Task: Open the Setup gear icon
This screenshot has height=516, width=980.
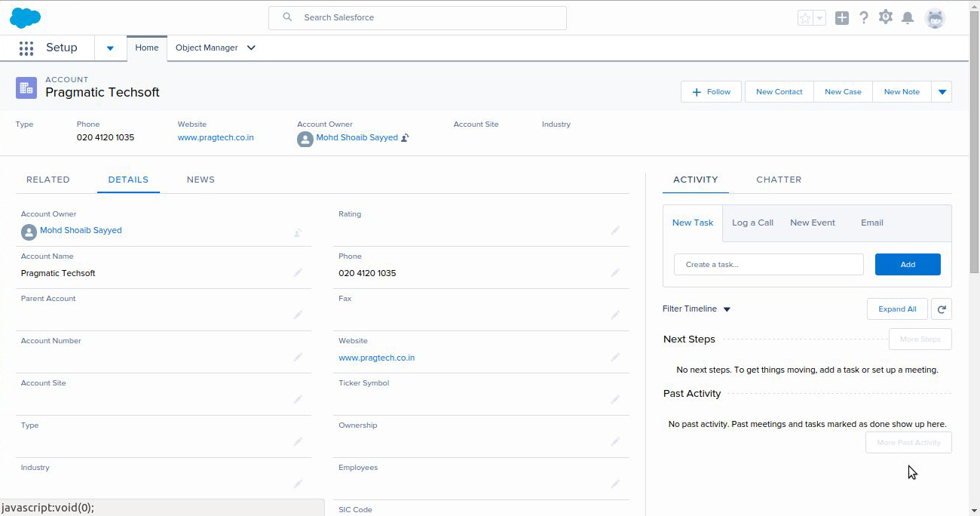Action: [886, 17]
